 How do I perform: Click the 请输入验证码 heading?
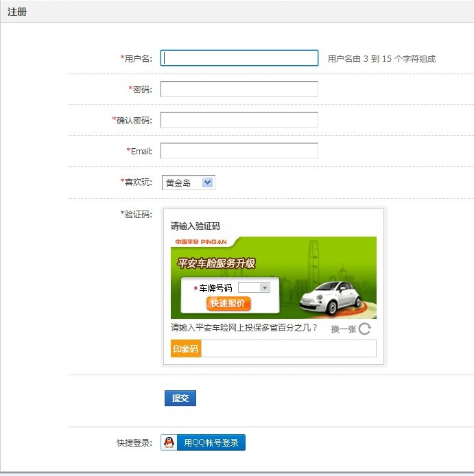(x=195, y=226)
